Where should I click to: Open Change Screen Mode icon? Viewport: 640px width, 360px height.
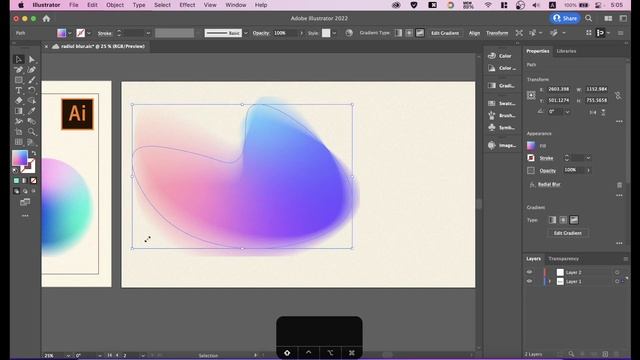pyautogui.click(x=25, y=202)
